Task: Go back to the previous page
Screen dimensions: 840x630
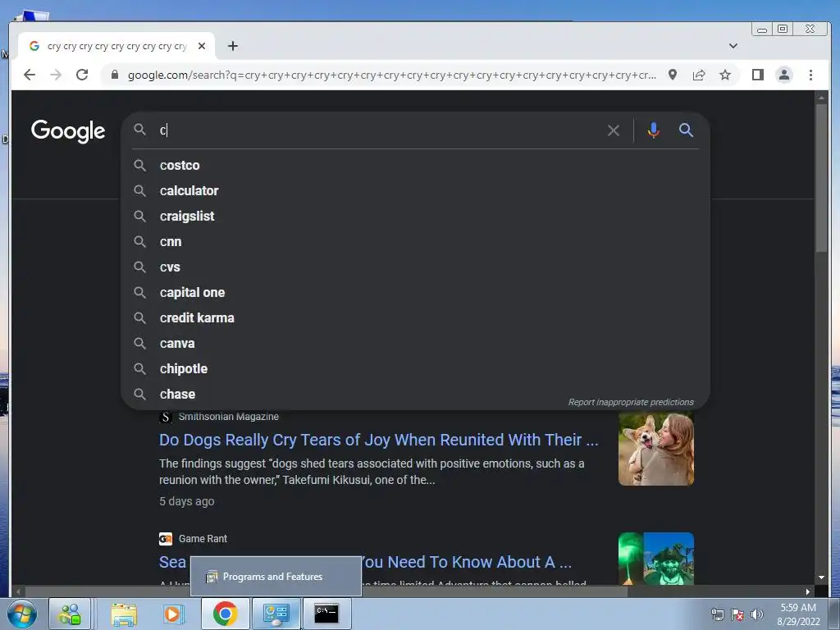Action: coord(30,75)
